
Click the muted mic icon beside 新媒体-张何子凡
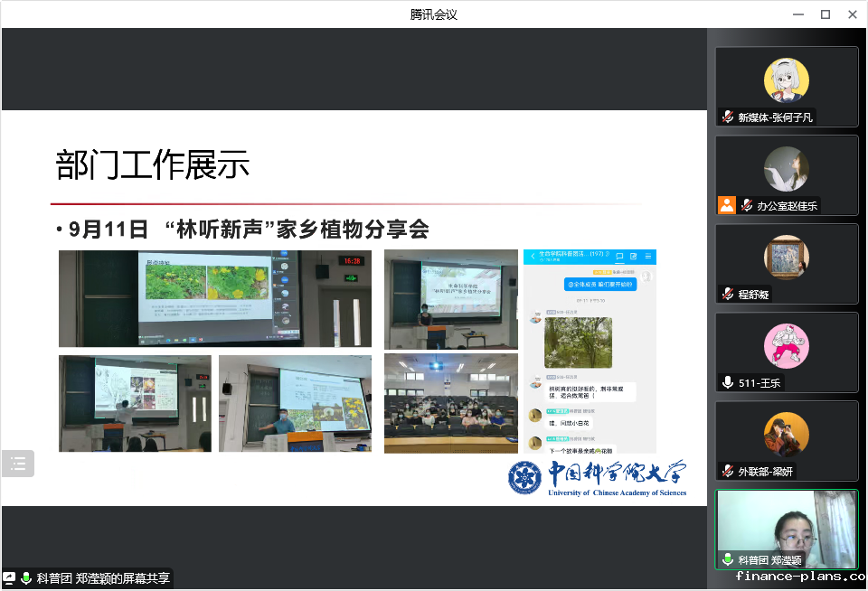[x=728, y=117]
